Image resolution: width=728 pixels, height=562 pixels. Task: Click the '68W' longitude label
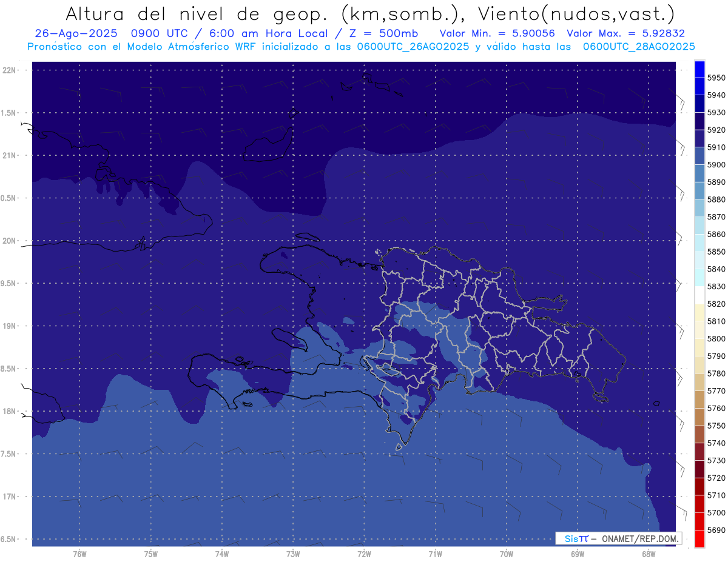click(649, 554)
